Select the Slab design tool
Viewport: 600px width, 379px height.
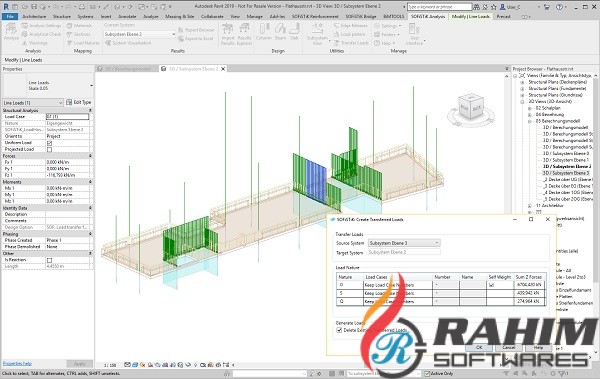294,31
